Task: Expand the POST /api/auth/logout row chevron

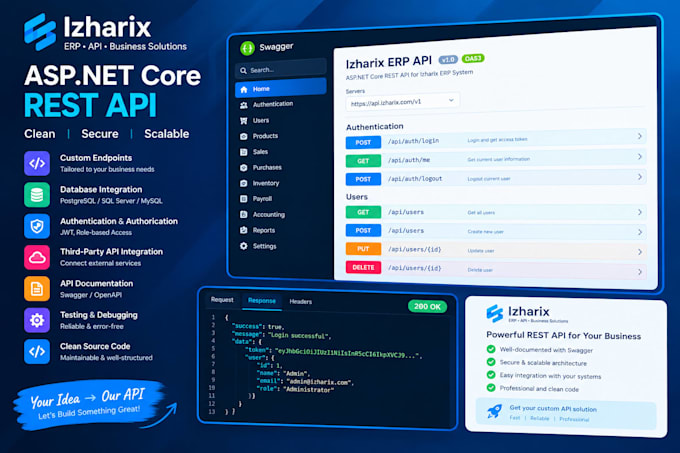Action: click(640, 177)
